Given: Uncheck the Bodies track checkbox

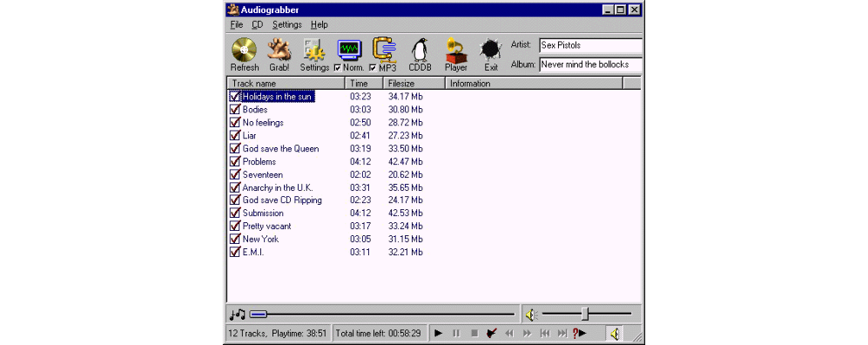Looking at the screenshot, I should coord(235,110).
